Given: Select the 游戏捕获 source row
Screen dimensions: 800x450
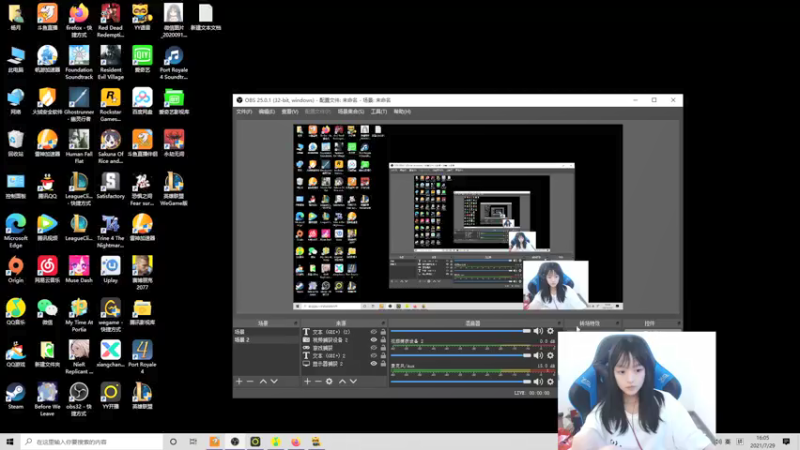Looking at the screenshot, I should (344, 348).
